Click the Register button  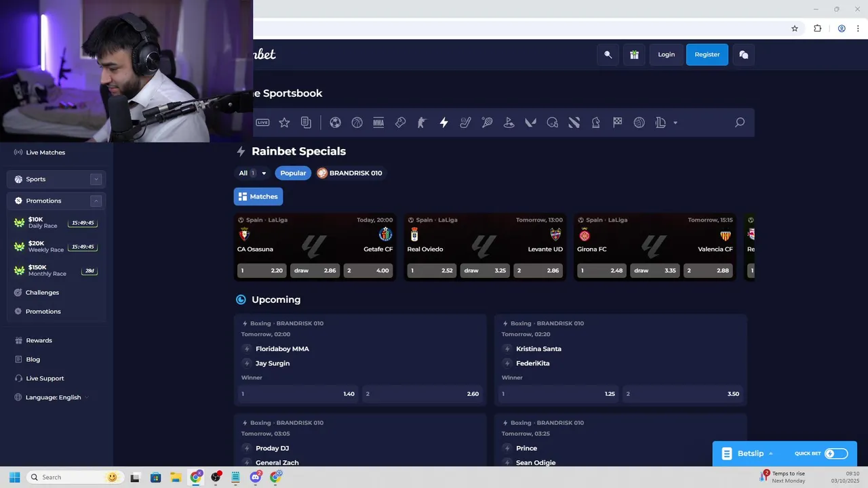707,55
